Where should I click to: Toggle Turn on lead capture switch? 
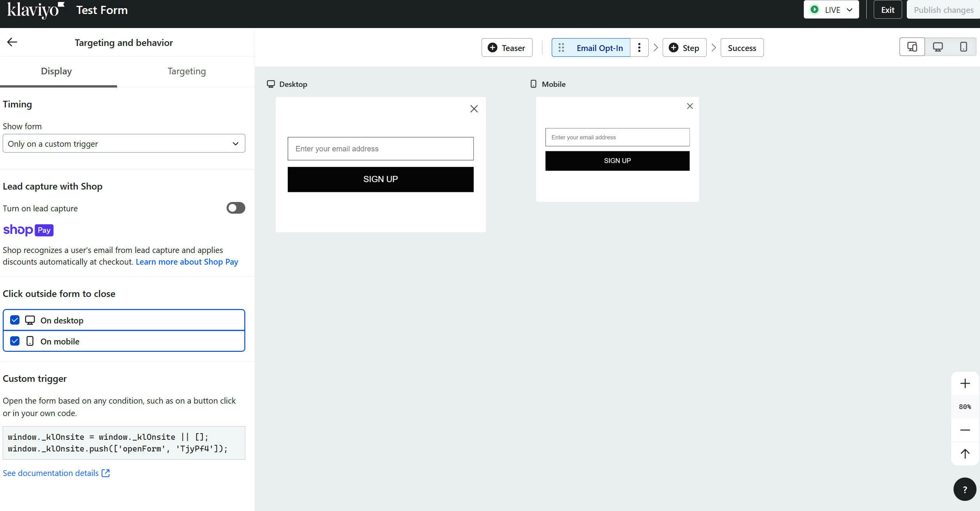(236, 208)
